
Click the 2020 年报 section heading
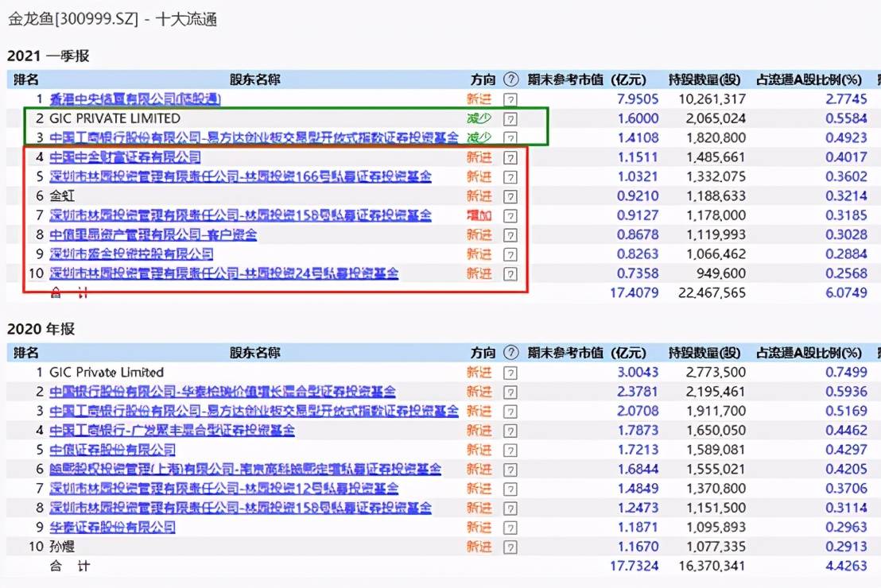point(41,329)
